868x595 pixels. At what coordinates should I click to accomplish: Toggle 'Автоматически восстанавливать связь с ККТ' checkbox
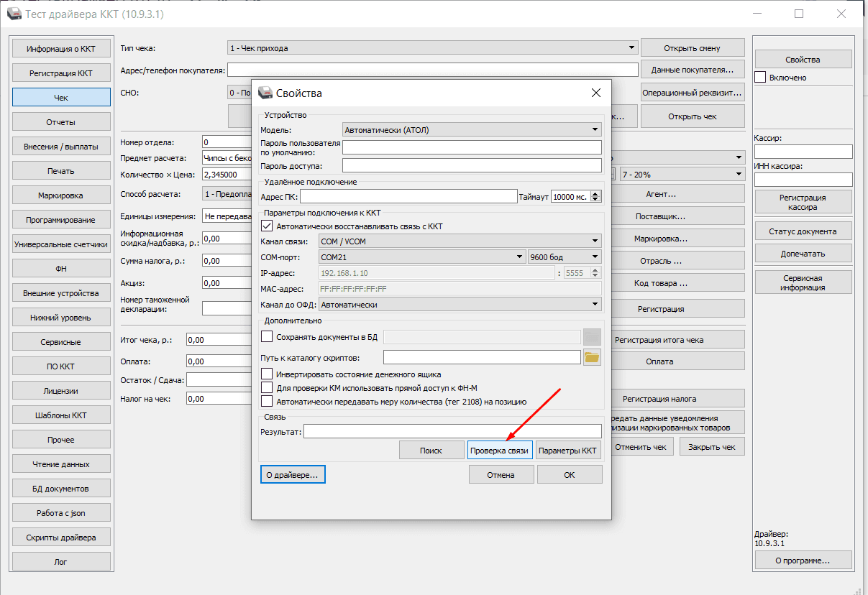(x=268, y=226)
